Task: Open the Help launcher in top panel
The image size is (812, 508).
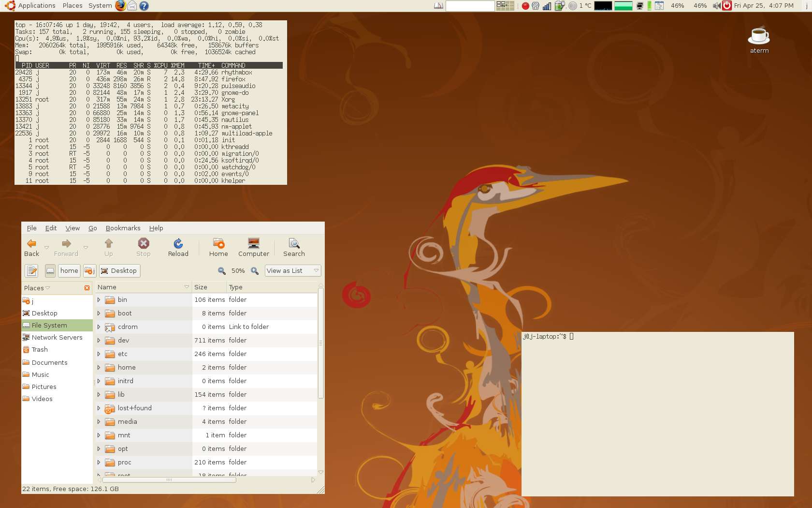Action: click(144, 6)
